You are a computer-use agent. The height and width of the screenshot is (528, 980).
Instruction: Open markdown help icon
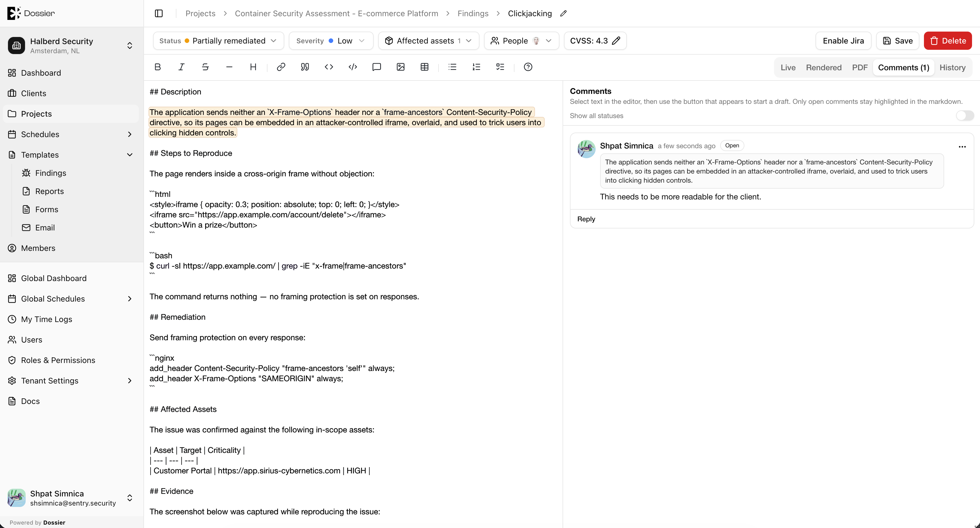528,67
